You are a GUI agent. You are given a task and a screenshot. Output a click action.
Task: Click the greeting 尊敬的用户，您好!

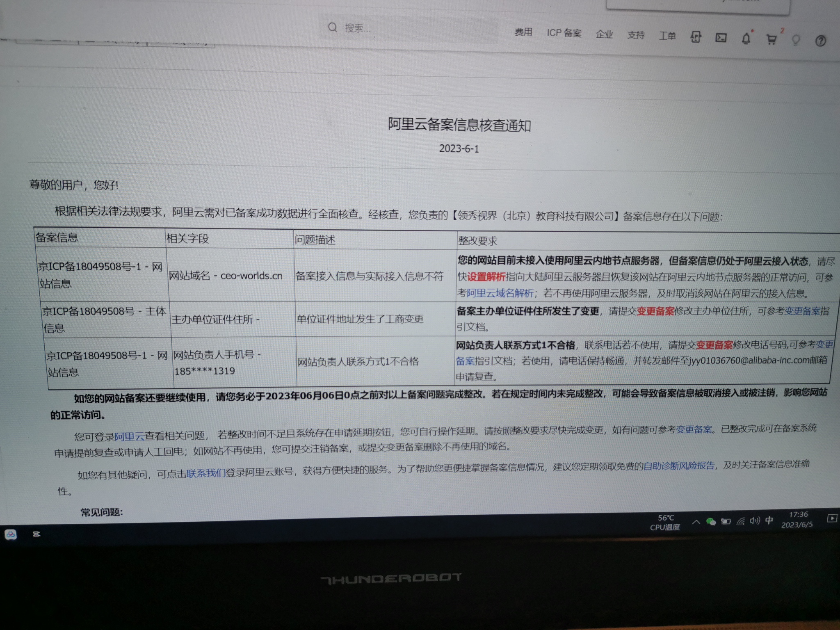pos(74,185)
